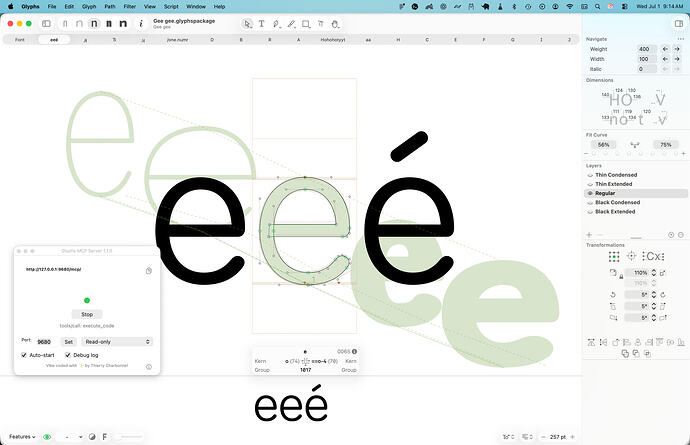Screen dimensions: 690x445
Task: Enable the Auto-start checkbox
Action: pos(24,355)
